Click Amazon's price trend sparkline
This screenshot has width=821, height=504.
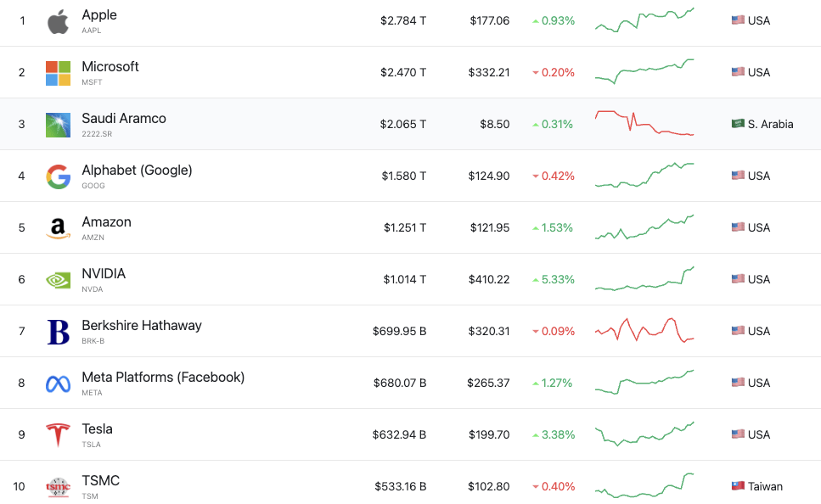[644, 227]
